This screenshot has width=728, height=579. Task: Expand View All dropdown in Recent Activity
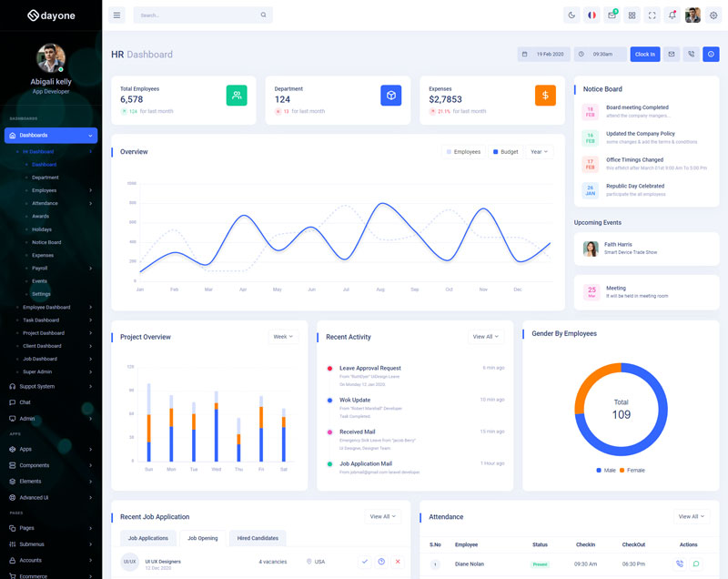point(485,337)
